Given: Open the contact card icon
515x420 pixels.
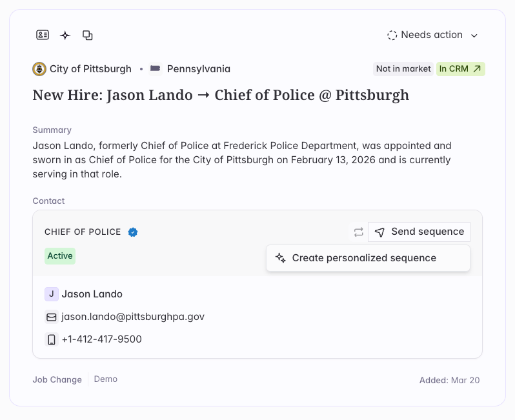Looking at the screenshot, I should (x=43, y=35).
